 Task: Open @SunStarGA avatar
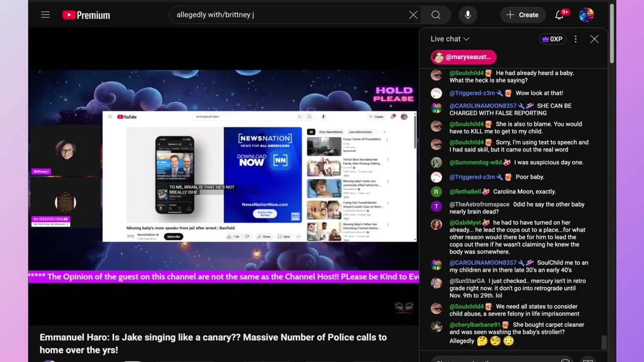437,283
